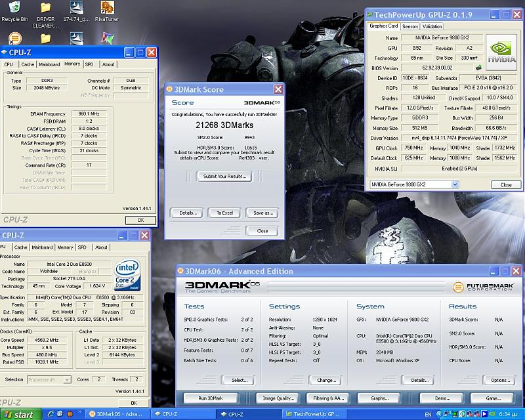Open the Recycle Bin desktop icon
Viewport: 525px width, 420px height.
(14, 11)
